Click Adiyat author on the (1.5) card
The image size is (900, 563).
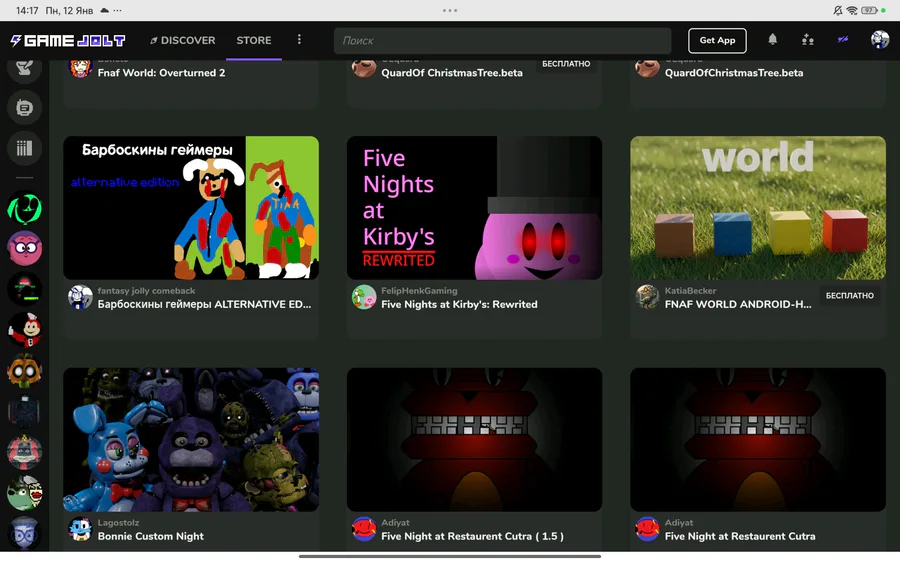tap(395, 523)
